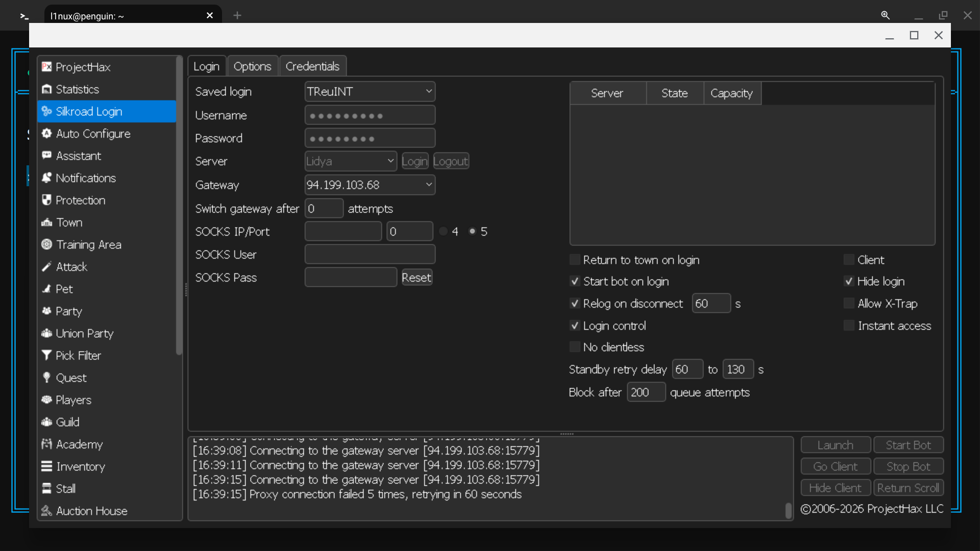Click the Block after queue attempts field

646,392
